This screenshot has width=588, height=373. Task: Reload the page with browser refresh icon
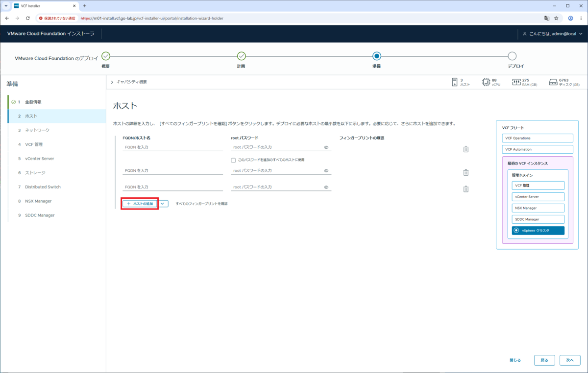click(28, 18)
